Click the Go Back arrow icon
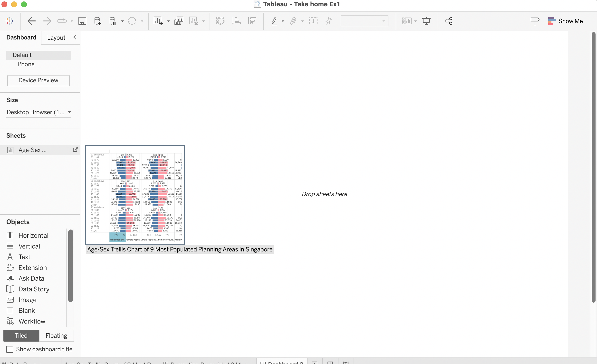 coord(31,21)
